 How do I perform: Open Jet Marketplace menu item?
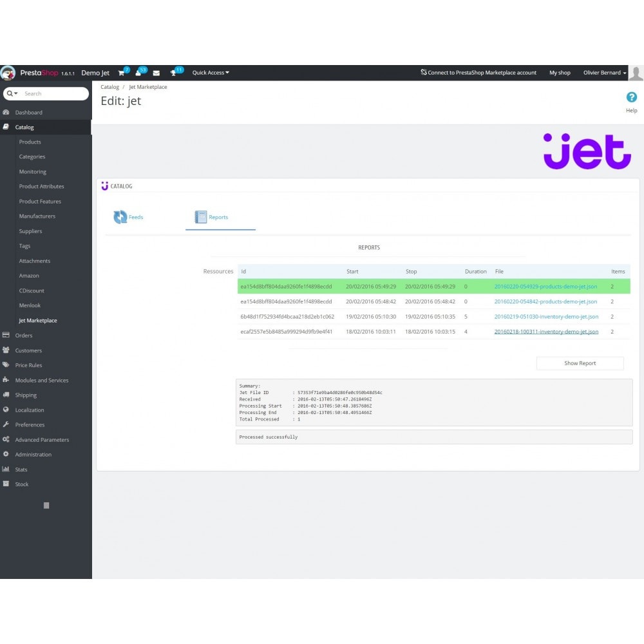38,320
